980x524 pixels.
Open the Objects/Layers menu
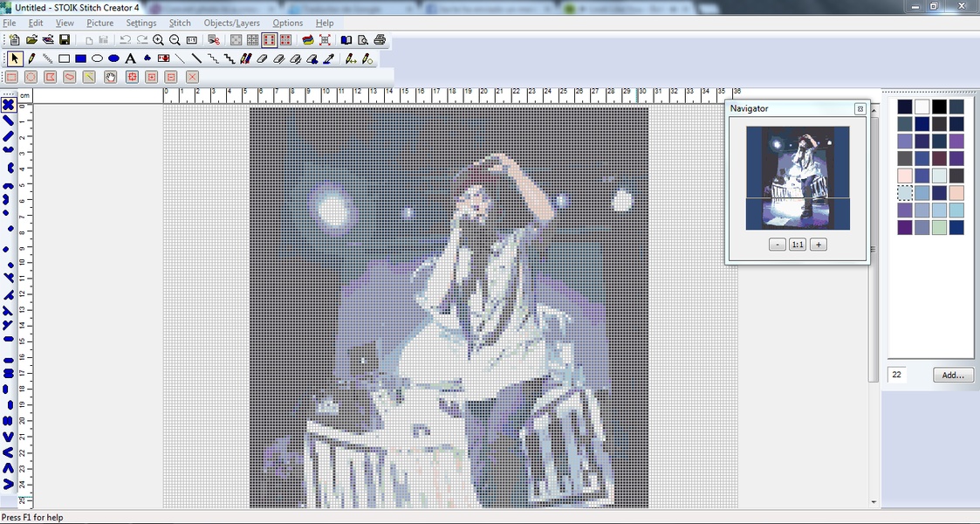[x=231, y=23]
